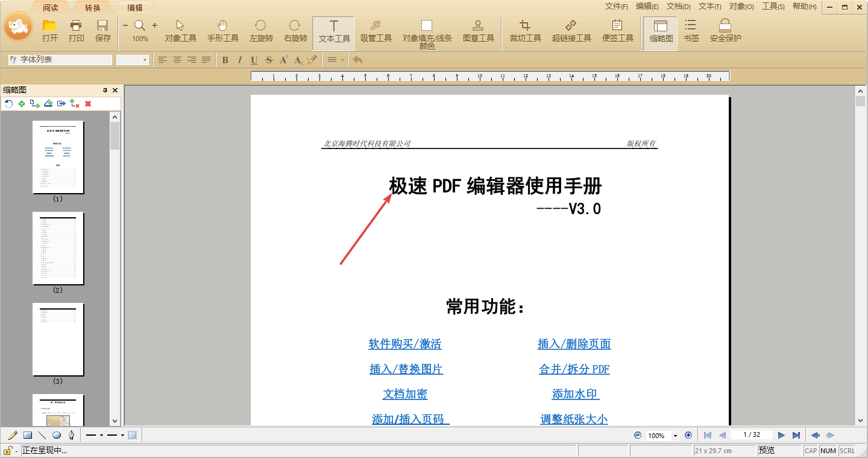Toggle underline text formatting
The height and width of the screenshot is (458, 868).
(x=254, y=60)
